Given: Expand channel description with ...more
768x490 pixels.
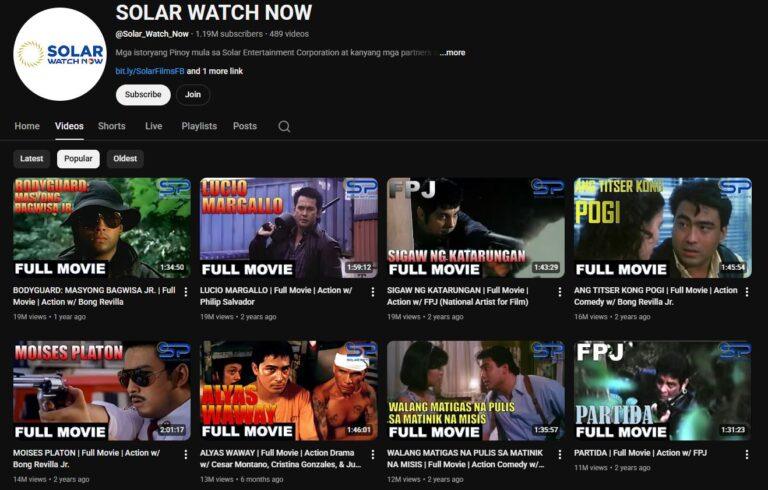Looking at the screenshot, I should click(452, 52).
